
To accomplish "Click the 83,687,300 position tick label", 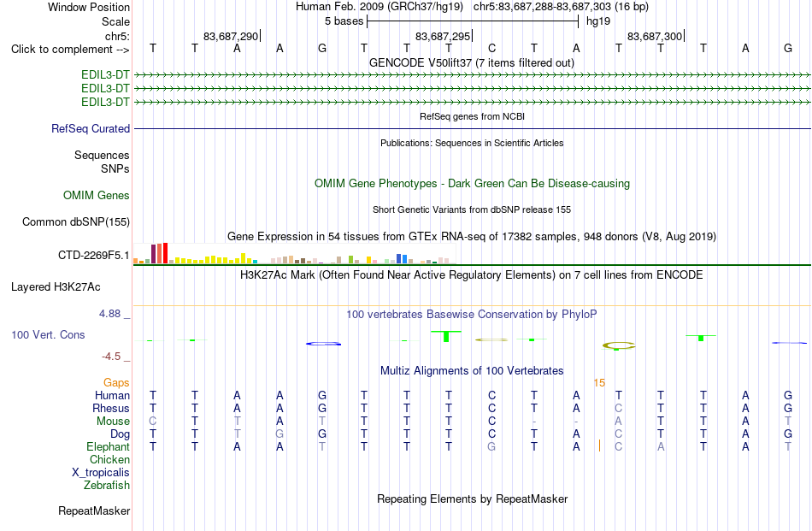I will click(655, 36).
